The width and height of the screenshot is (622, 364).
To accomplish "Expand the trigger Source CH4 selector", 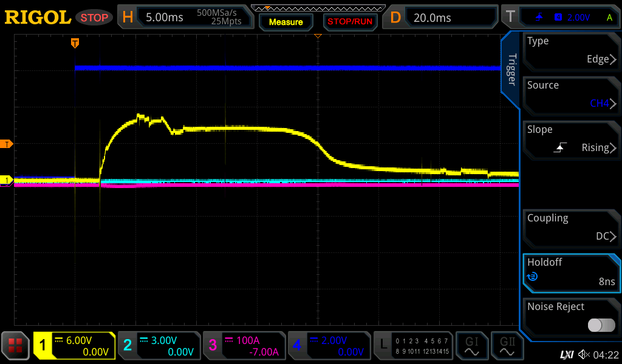I will (571, 95).
